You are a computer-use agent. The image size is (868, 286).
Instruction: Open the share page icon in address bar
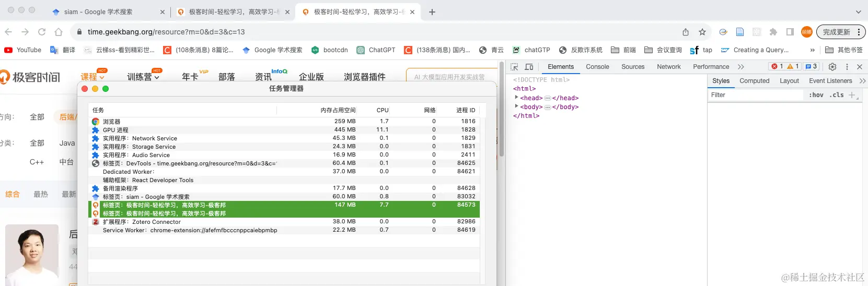[686, 32]
